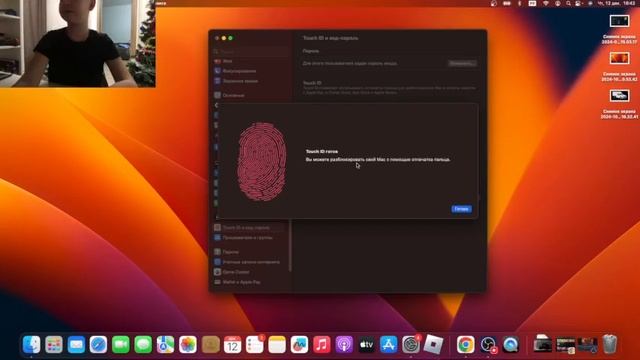Open Podcasts from the Dock
Screen dimensions: 640x360
tap(344, 344)
